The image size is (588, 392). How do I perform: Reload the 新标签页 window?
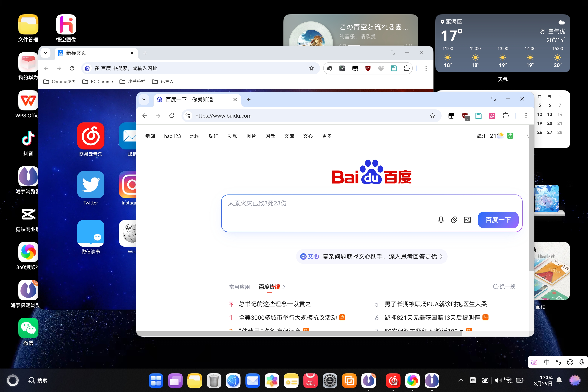pos(72,68)
